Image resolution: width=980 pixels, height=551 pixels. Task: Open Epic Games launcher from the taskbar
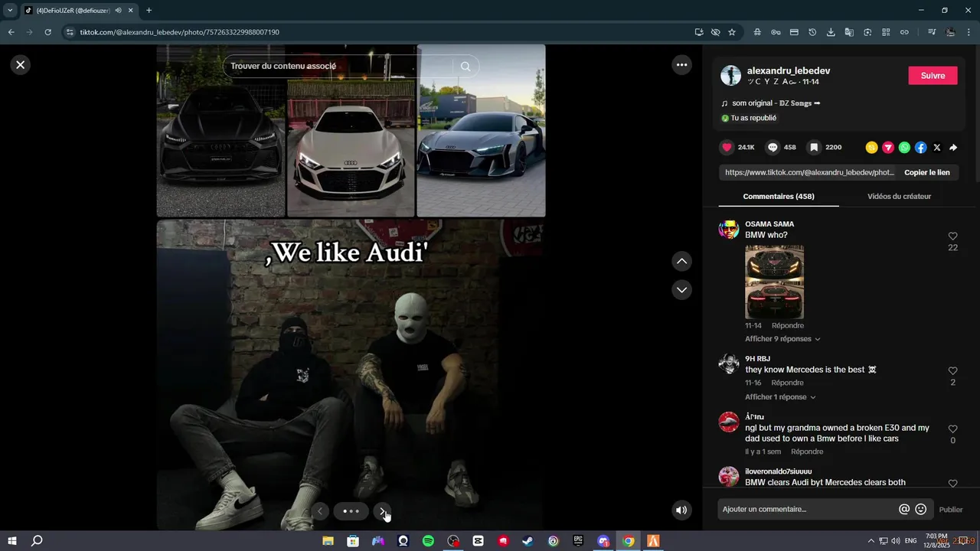(578, 541)
